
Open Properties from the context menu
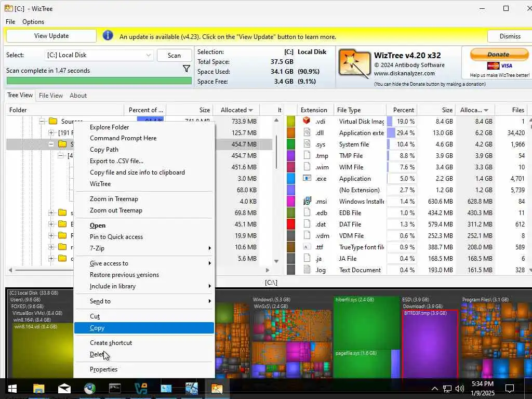tap(144, 369)
